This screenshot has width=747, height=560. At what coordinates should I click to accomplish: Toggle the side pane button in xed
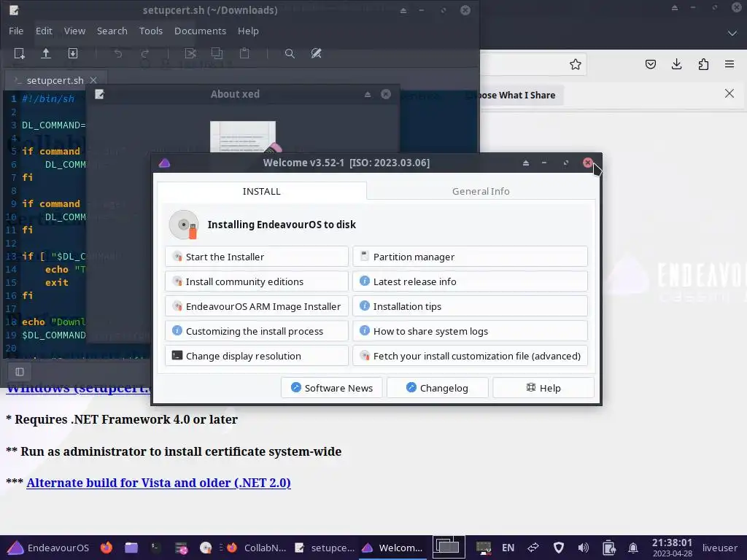tap(20, 371)
